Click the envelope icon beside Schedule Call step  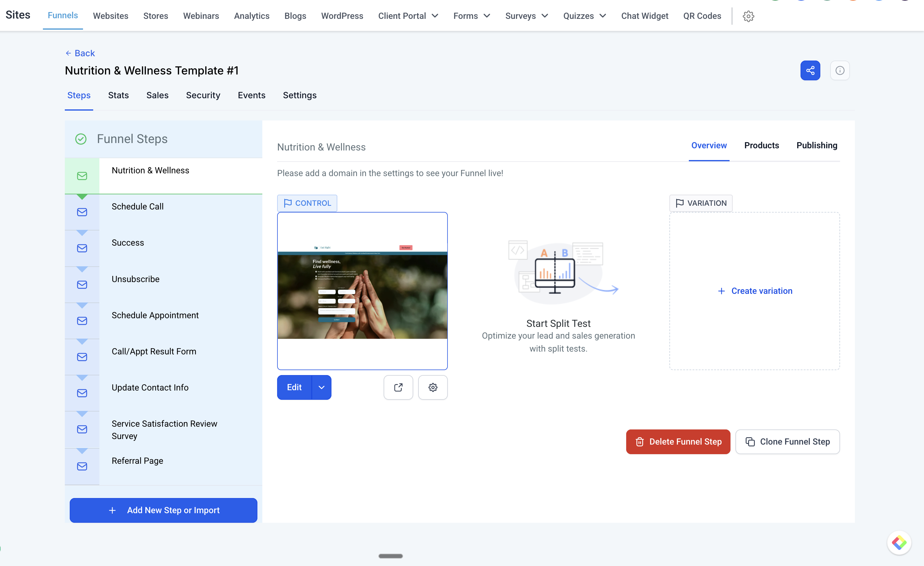(82, 212)
